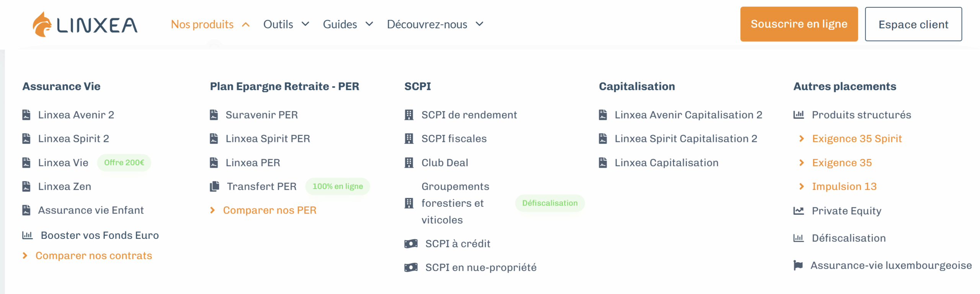Click the trending chart icon beside Private Equity

(x=798, y=211)
